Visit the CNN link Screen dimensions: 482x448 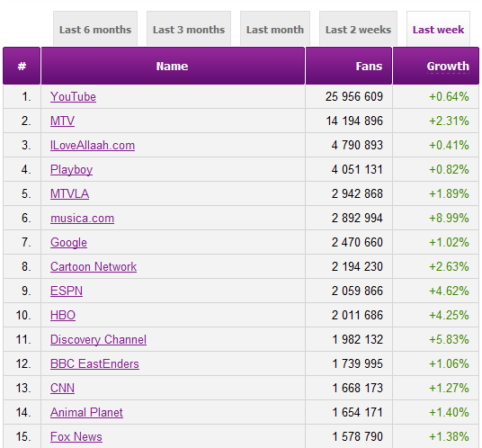click(62, 388)
